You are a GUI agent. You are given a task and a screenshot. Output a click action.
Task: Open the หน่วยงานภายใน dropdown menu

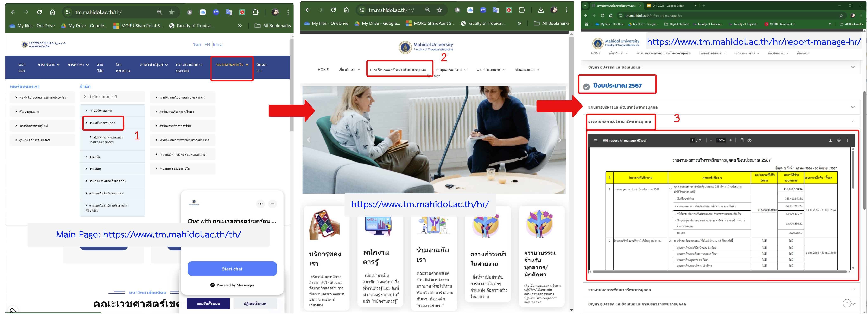pos(232,65)
